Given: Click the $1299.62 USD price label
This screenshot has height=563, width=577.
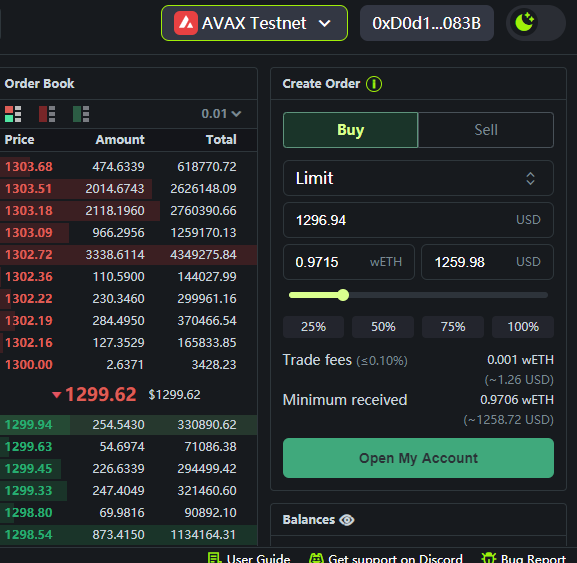Looking at the screenshot, I should (174, 395).
